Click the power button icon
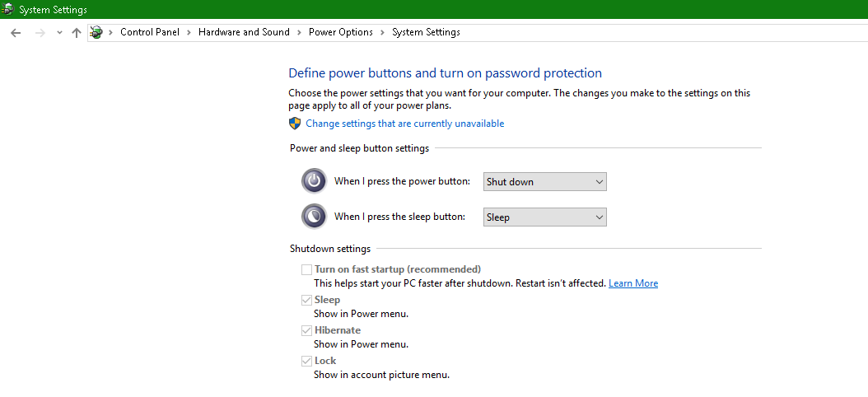Screen dimensions: 868x397 314,181
